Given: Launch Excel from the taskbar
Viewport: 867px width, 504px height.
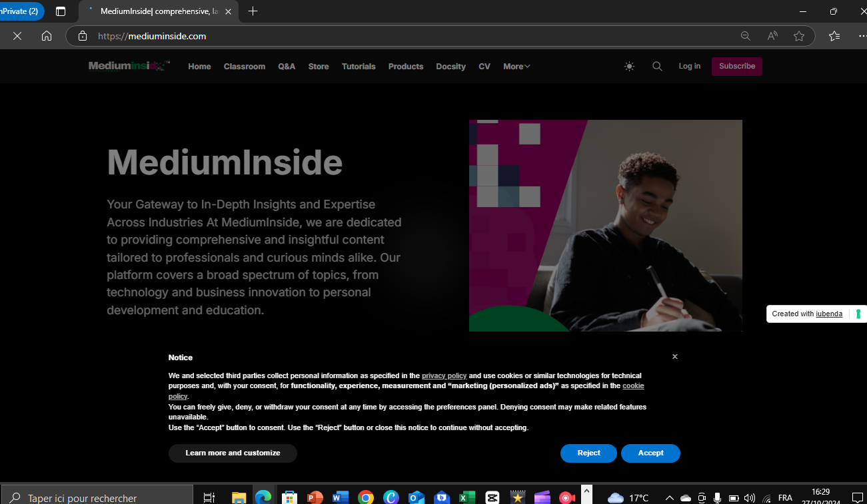Looking at the screenshot, I should pos(466,497).
